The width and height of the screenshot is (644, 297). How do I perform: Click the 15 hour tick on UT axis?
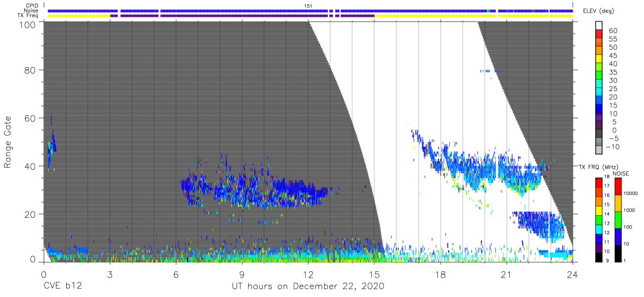[x=374, y=274]
